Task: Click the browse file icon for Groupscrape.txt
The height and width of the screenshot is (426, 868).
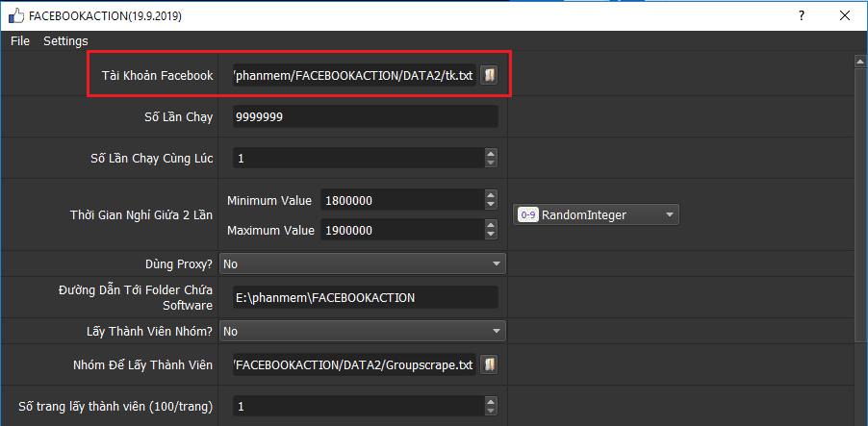Action: 489,364
